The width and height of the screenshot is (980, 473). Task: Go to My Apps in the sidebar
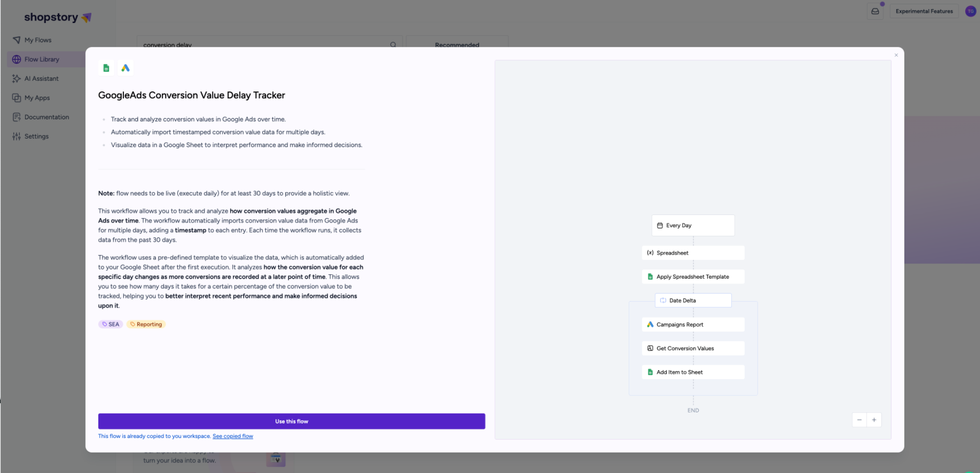pos(37,98)
